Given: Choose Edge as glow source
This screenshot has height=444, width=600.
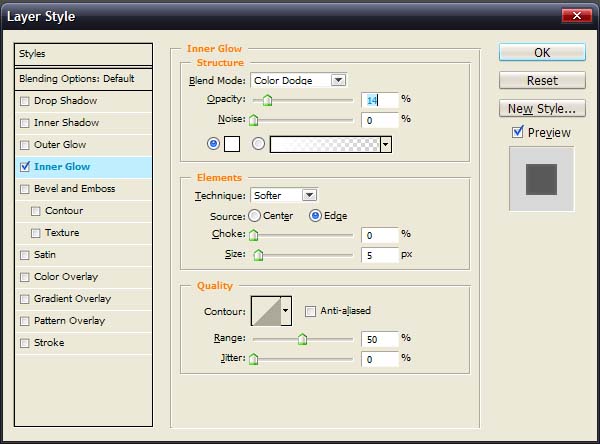Looking at the screenshot, I should click(315, 216).
